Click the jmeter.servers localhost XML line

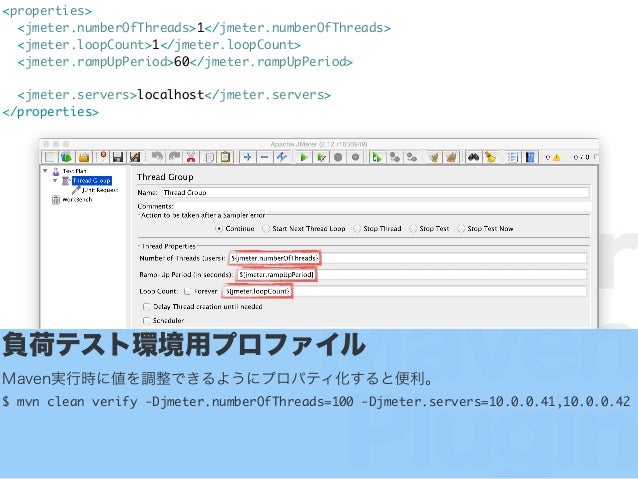point(174,95)
